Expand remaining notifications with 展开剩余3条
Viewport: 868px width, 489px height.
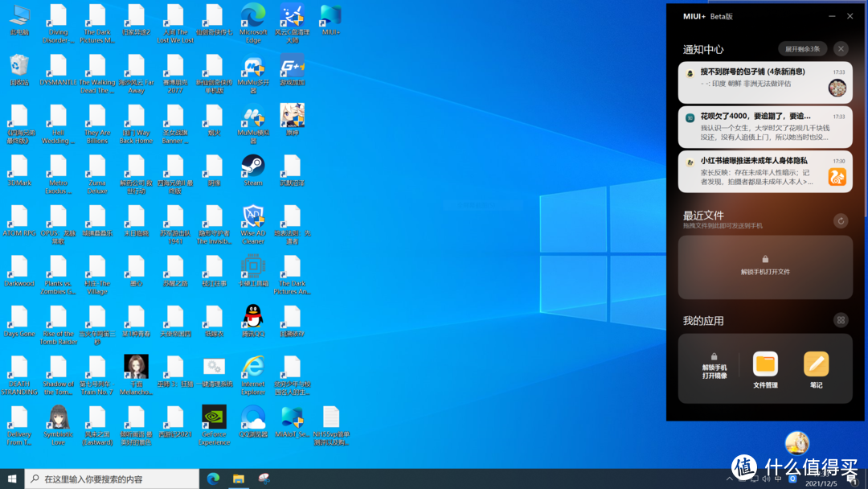[802, 49]
